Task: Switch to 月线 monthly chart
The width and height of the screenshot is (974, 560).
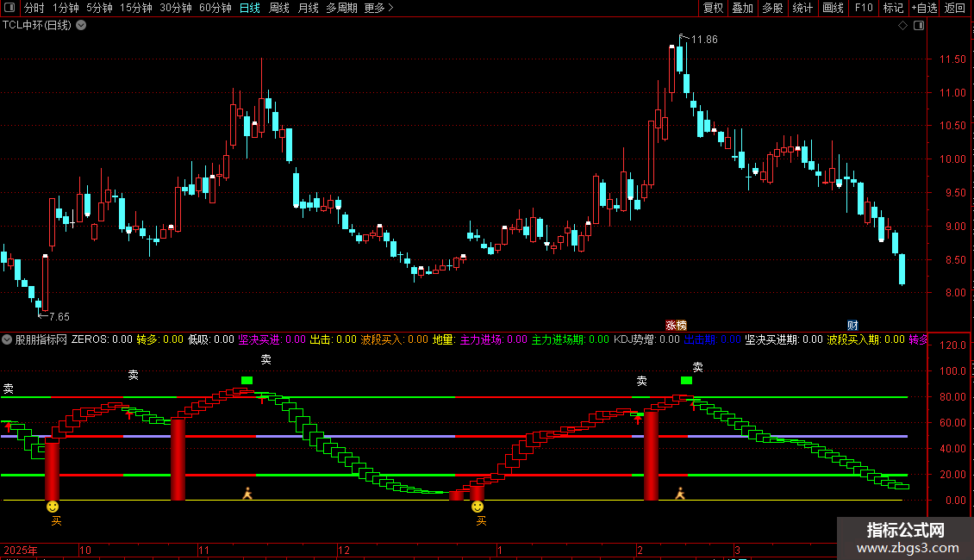Action: click(308, 8)
